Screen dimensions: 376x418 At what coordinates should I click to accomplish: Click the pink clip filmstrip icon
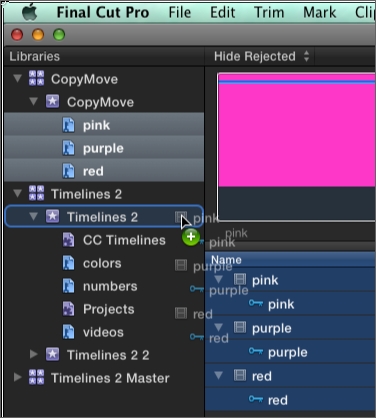coord(240,280)
